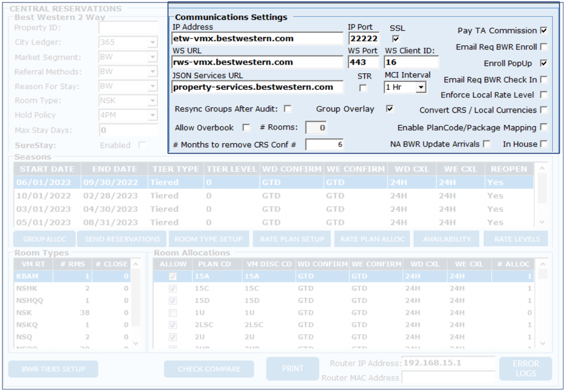Toggle the SSL checkbox
Viewport: 566px width, 392px height.
point(396,39)
